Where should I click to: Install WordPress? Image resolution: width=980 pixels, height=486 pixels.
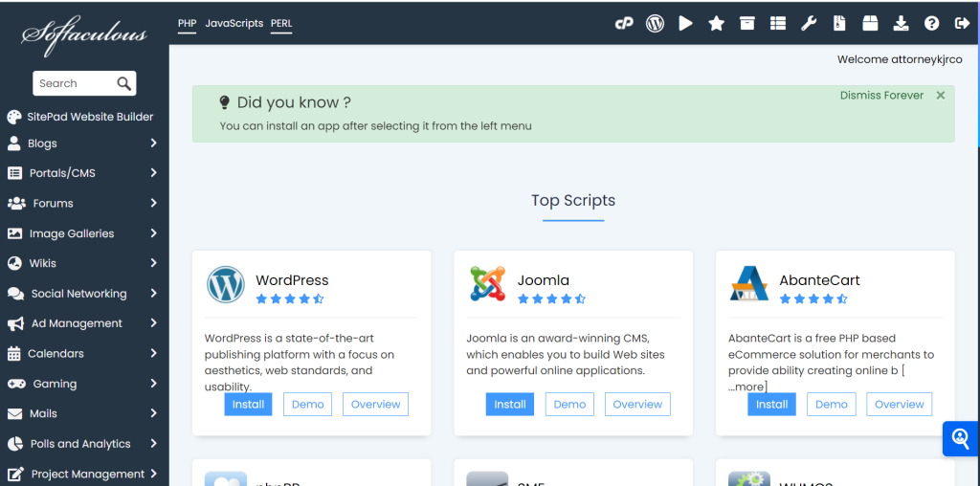coord(248,404)
